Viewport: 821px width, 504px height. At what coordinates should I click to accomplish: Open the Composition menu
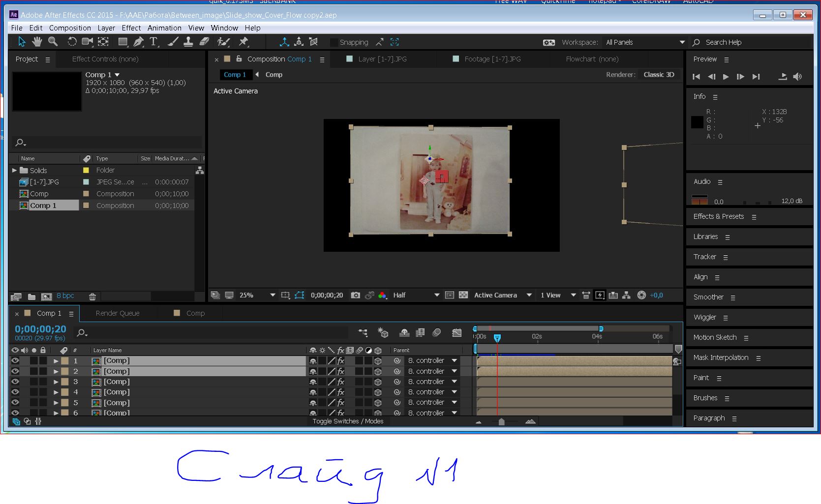coord(70,28)
